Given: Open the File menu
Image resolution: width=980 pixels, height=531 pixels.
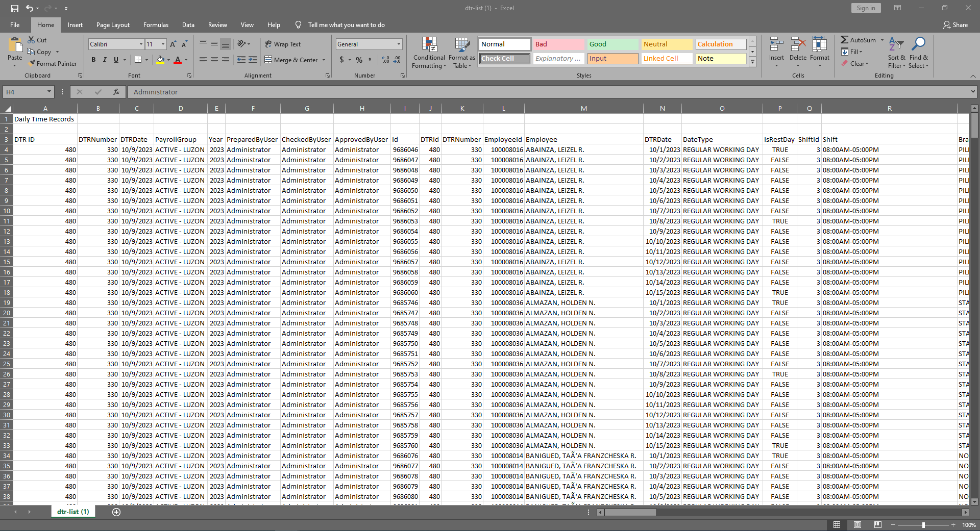Looking at the screenshot, I should click(x=15, y=25).
